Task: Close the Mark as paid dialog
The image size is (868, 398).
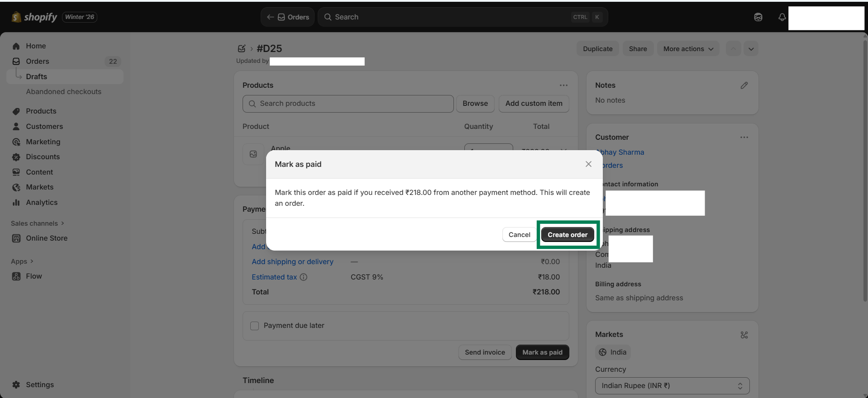Action: (588, 164)
